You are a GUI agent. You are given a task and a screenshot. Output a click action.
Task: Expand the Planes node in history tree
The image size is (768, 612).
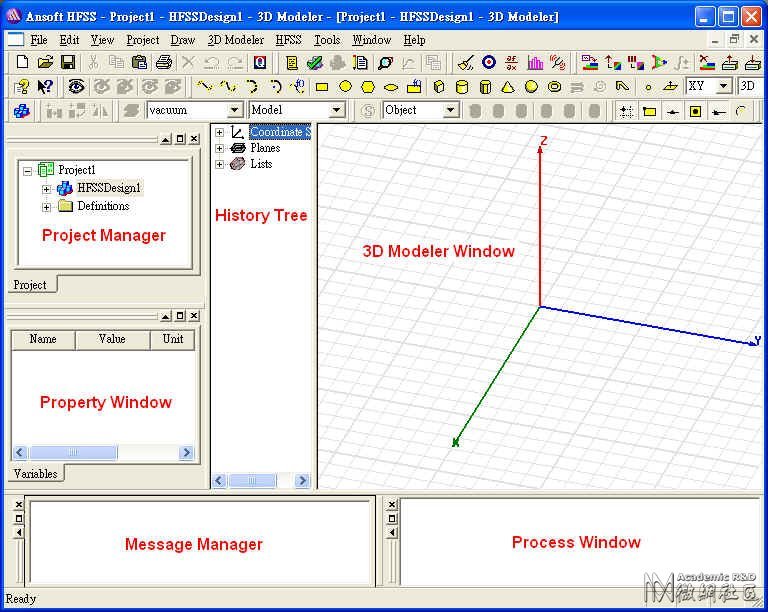click(x=219, y=148)
